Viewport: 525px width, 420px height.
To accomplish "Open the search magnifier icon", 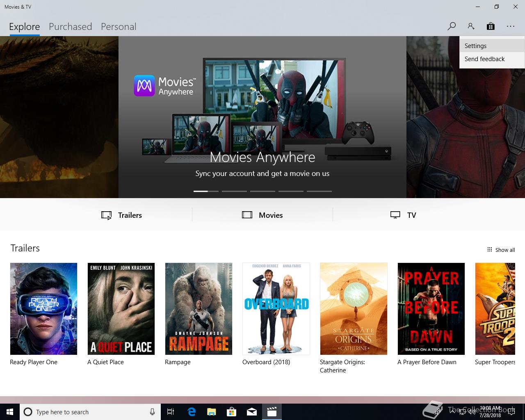I will [x=452, y=26].
